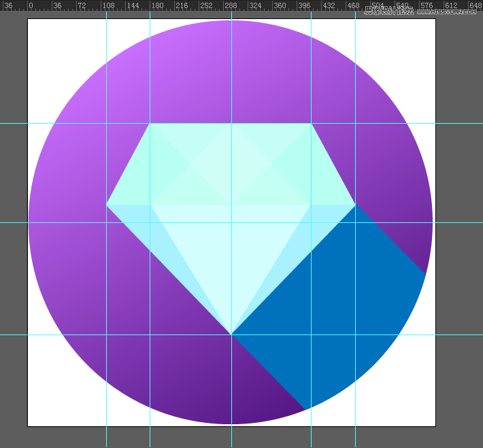483x448 pixels.
Task: Click the 432 mark on horizontal ruler
Action: (x=329, y=5)
